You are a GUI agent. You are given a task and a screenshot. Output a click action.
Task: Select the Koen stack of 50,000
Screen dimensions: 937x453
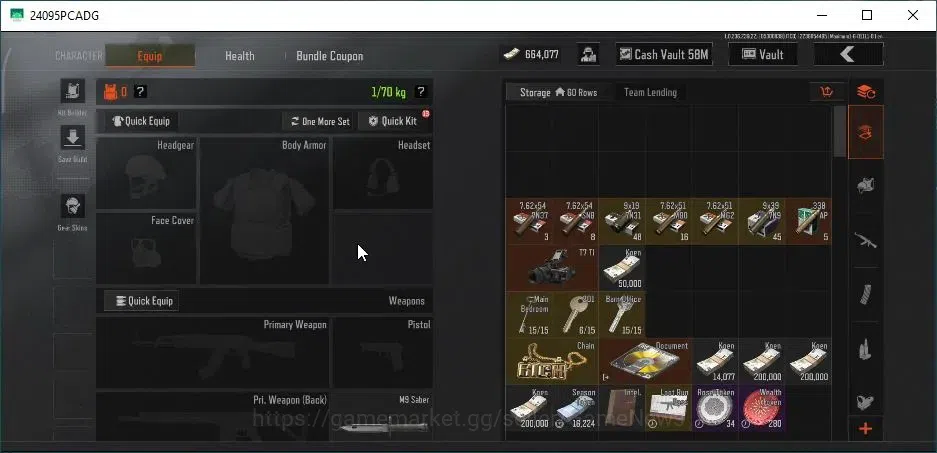pyautogui.click(x=621, y=268)
